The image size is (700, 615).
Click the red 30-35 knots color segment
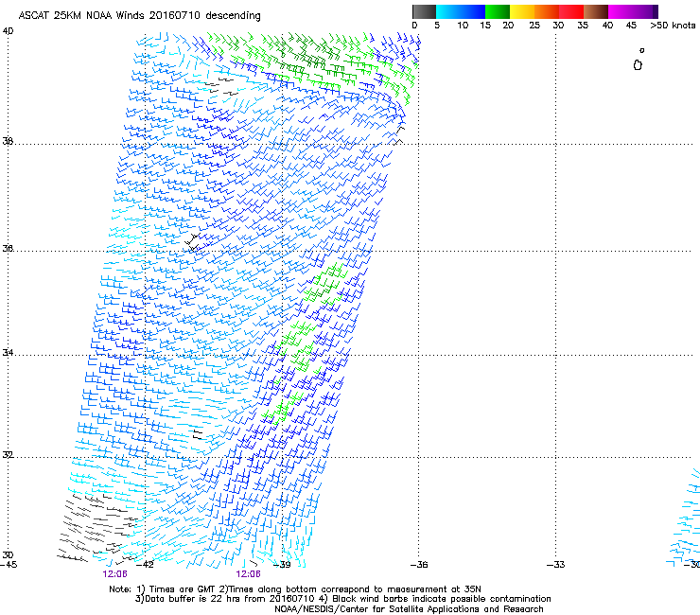point(571,11)
